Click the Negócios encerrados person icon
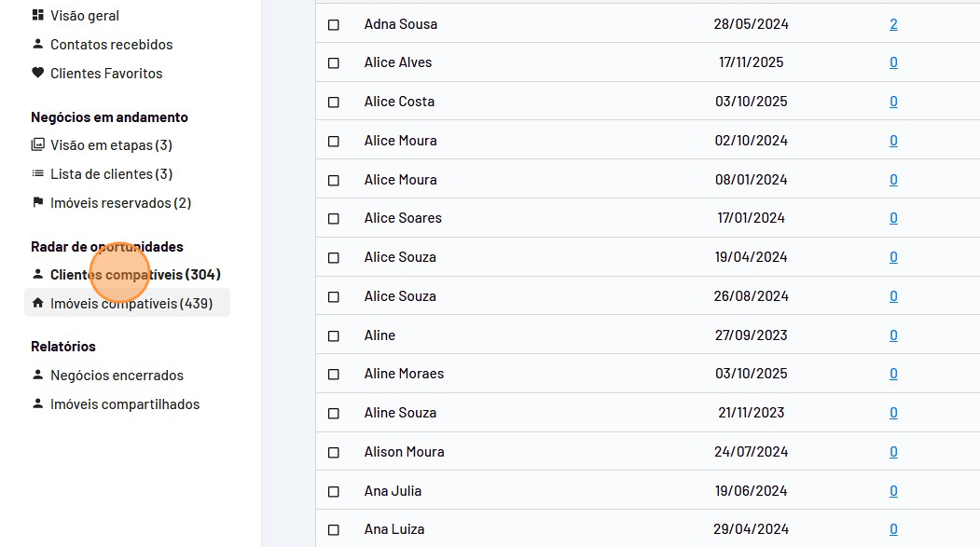This screenshot has height=547, width=980. [x=37, y=375]
